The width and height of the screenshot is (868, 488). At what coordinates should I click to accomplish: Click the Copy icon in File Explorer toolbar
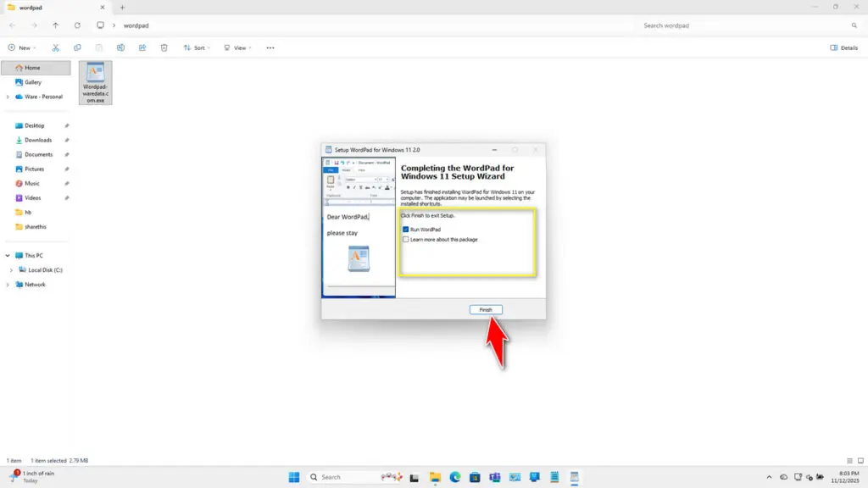[x=78, y=47]
